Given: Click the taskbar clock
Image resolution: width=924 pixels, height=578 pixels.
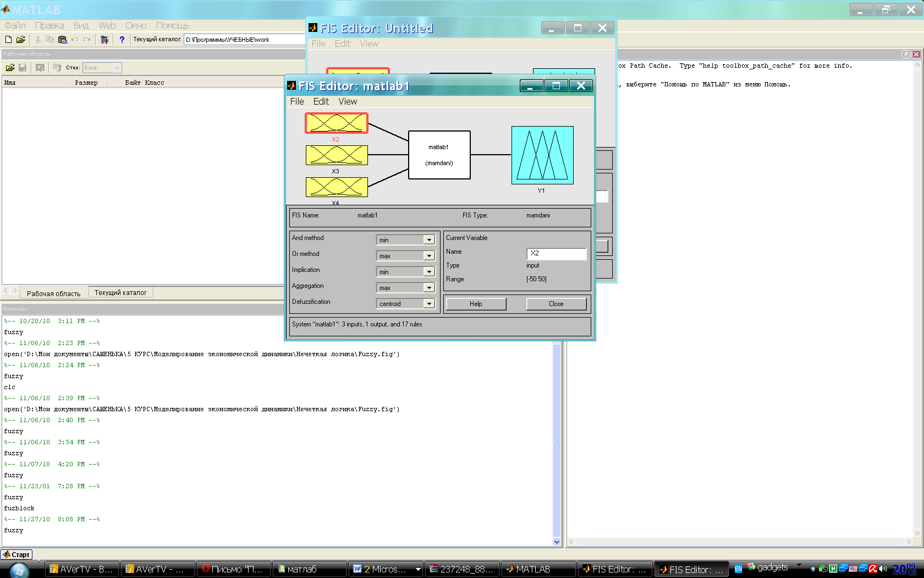Looking at the screenshot, I should tap(905, 569).
